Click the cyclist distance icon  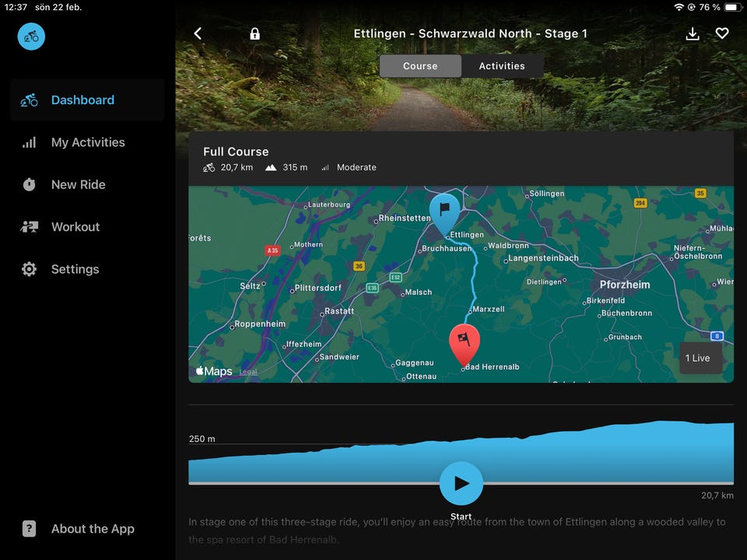209,168
